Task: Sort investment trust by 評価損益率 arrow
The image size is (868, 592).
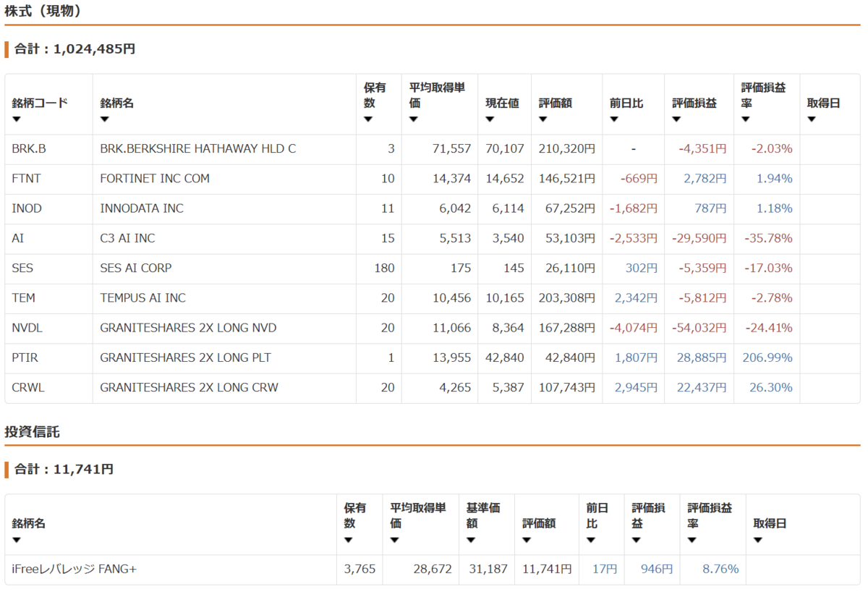Action: click(692, 540)
